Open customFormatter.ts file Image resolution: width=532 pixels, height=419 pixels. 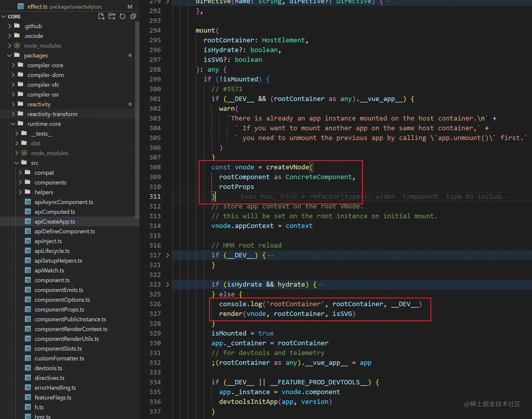[x=70, y=358]
